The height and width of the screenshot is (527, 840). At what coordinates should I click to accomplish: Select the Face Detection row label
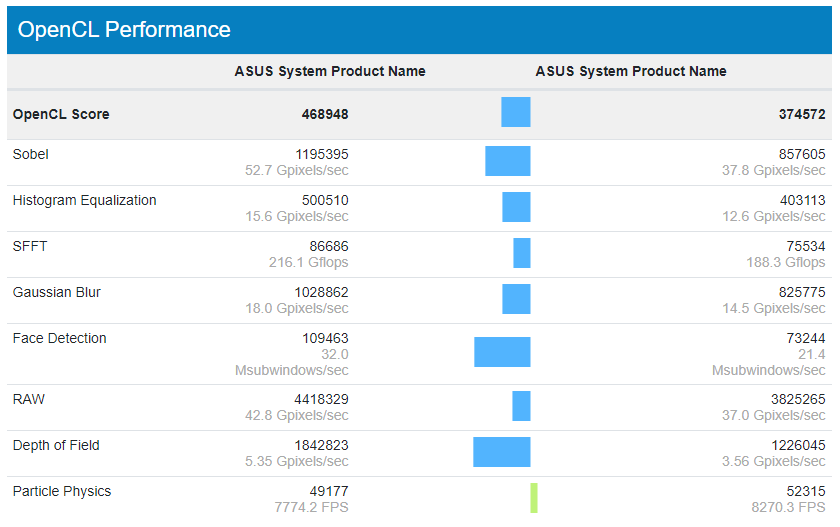(59, 338)
